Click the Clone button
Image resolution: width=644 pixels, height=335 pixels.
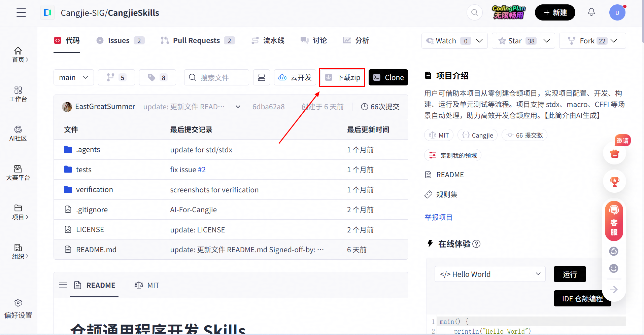pos(388,77)
